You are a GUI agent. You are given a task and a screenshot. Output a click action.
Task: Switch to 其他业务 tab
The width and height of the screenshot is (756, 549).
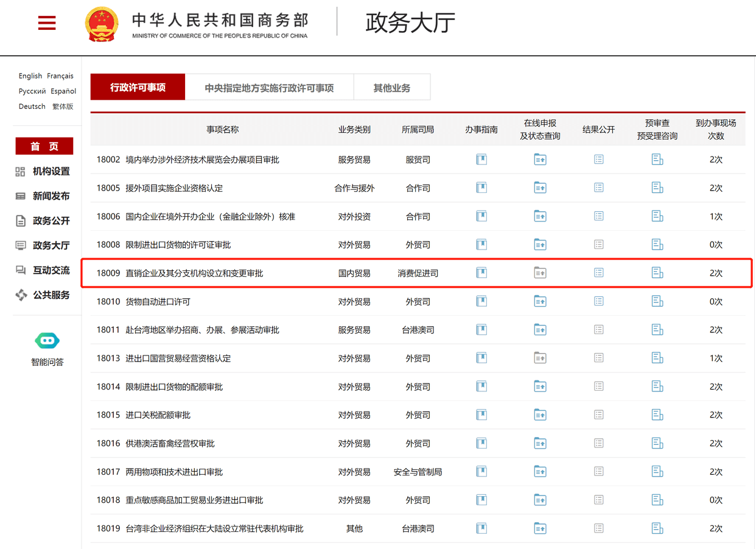tap(391, 88)
